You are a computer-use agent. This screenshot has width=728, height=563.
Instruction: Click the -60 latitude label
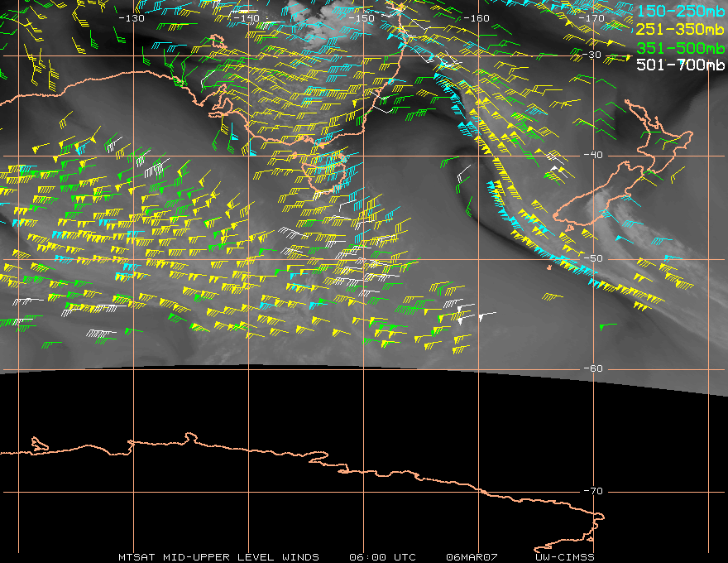tap(593, 368)
